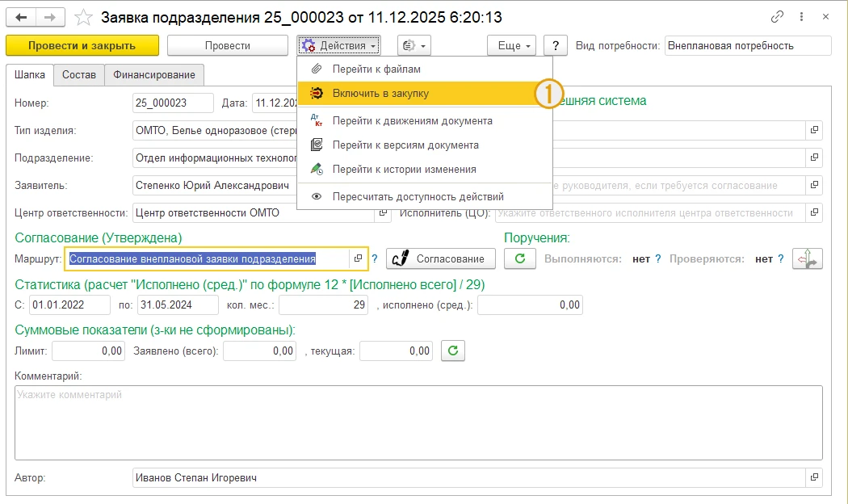Open the Подразделение field's linked item
Viewport: 848px width, 504px height.
(814, 158)
